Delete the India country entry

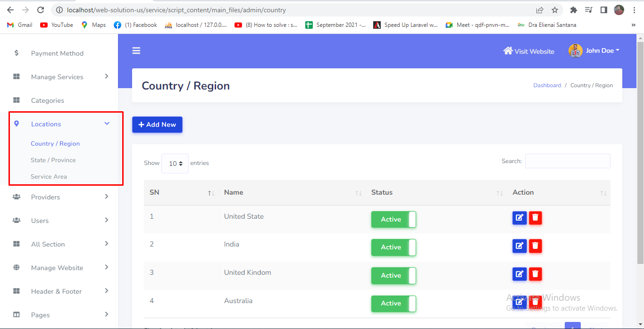pos(535,246)
